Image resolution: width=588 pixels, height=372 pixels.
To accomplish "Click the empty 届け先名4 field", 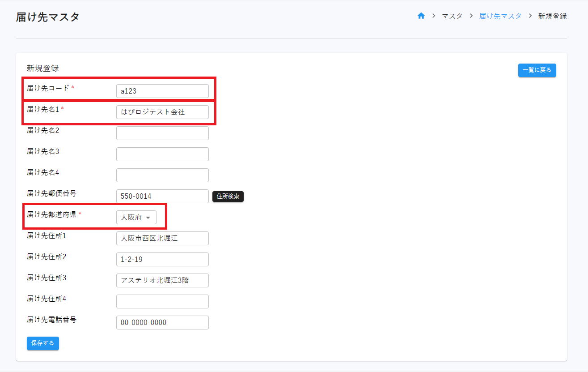I will click(162, 175).
